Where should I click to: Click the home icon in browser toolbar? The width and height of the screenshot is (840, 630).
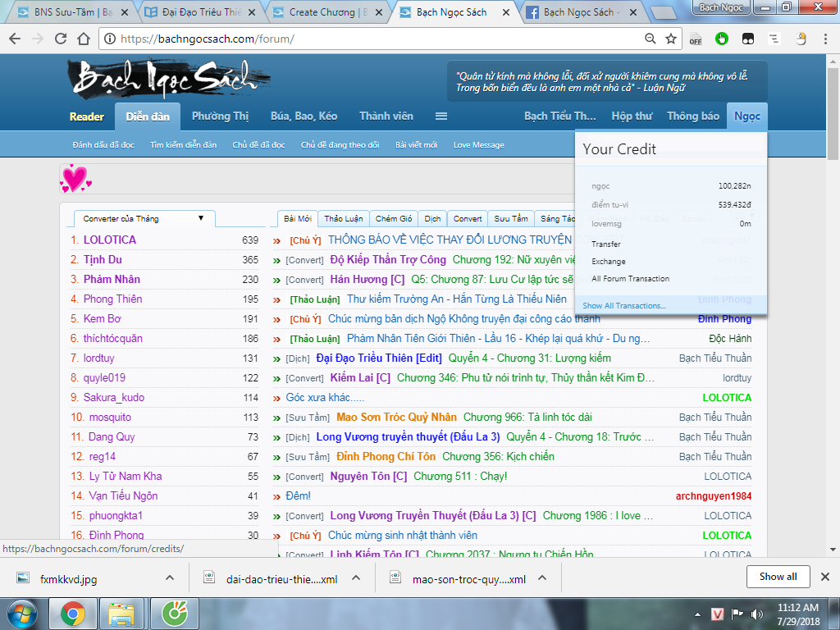coord(82,39)
